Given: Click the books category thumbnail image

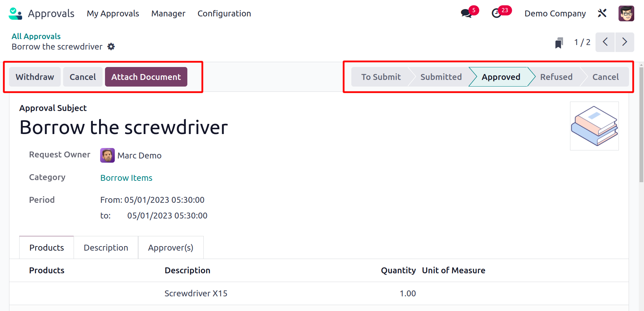Looking at the screenshot, I should [594, 126].
